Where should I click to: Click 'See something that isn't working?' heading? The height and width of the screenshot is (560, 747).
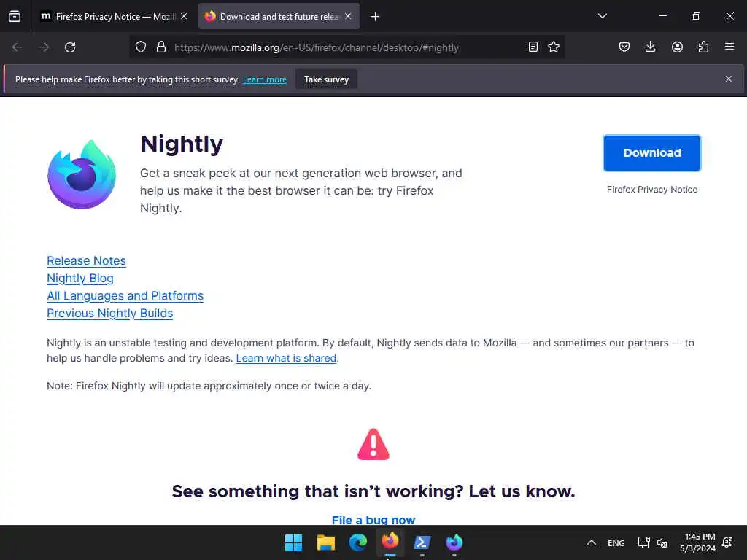pyautogui.click(x=373, y=491)
